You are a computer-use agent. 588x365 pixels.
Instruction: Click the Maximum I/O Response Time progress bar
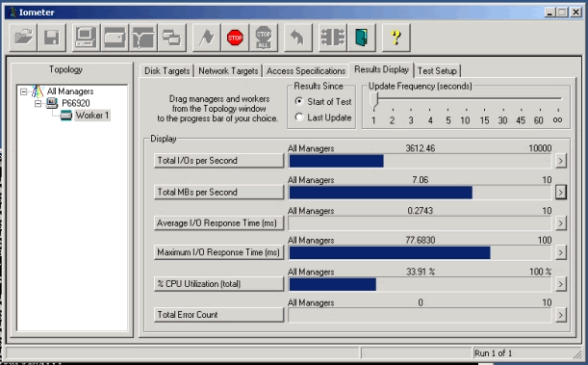[x=420, y=252]
